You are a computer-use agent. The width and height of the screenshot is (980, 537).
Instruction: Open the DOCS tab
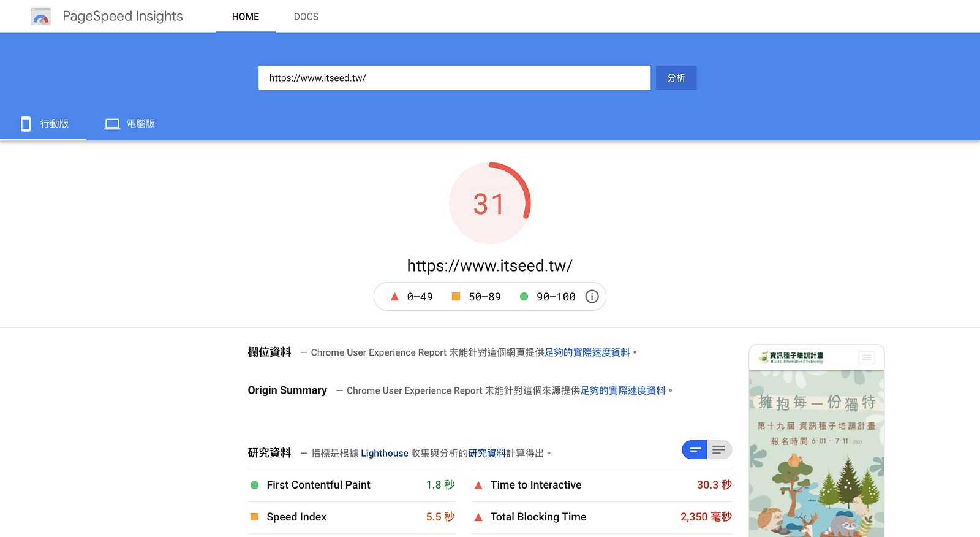tap(306, 17)
